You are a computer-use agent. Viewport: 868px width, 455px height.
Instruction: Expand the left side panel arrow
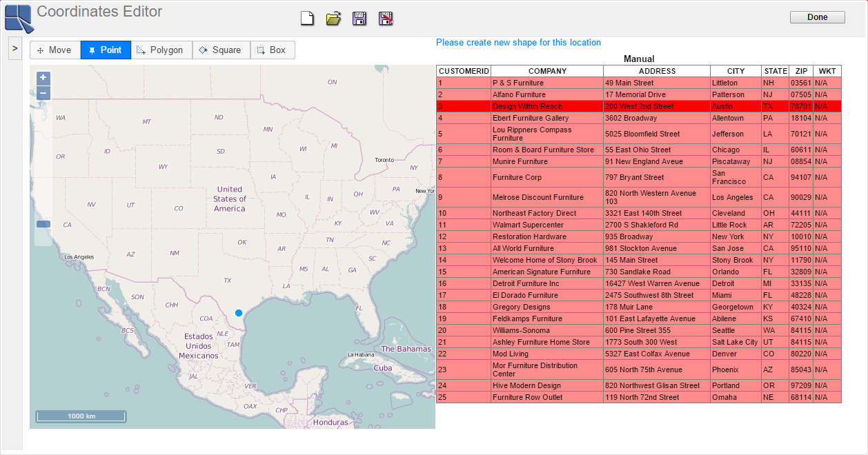tap(15, 48)
